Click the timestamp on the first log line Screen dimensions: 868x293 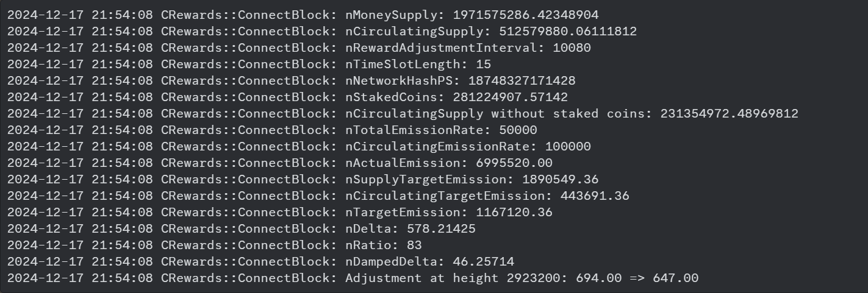coord(81,14)
